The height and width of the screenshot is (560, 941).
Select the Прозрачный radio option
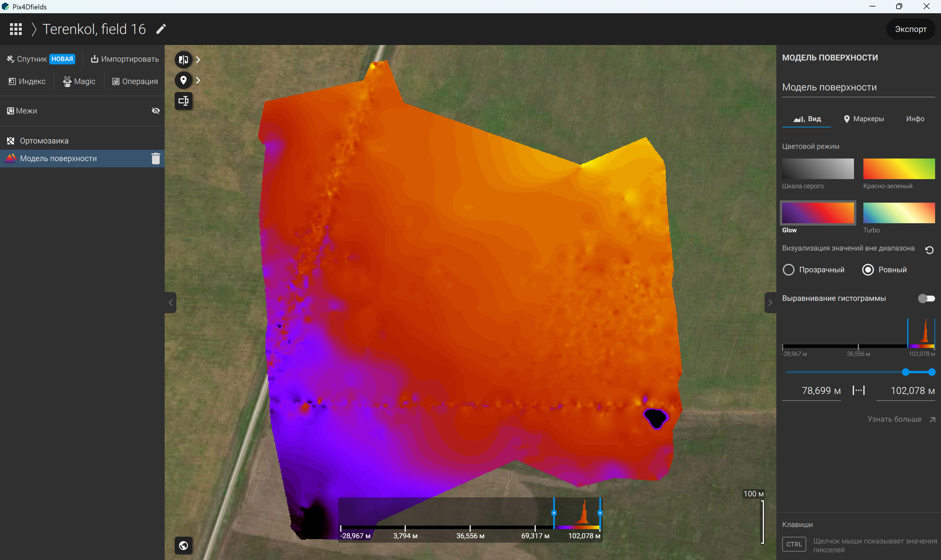(x=789, y=269)
